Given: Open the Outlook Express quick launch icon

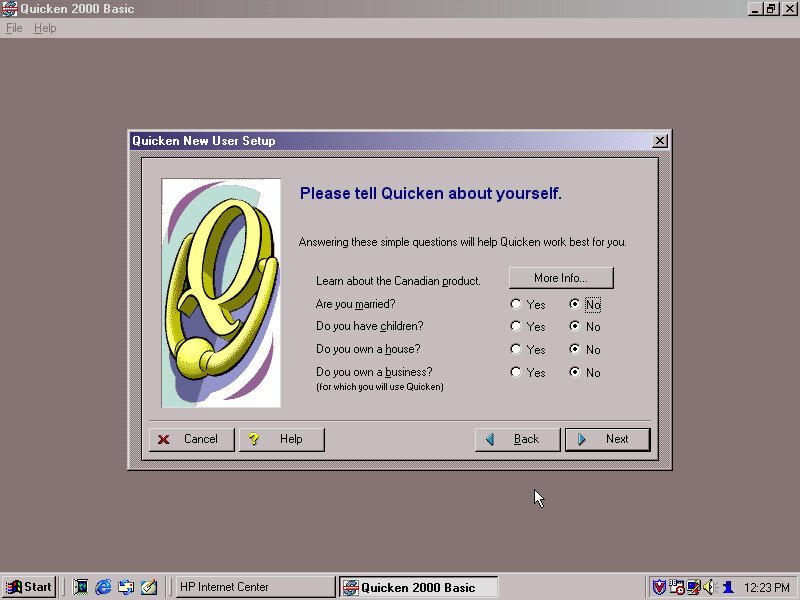Looking at the screenshot, I should tap(126, 587).
